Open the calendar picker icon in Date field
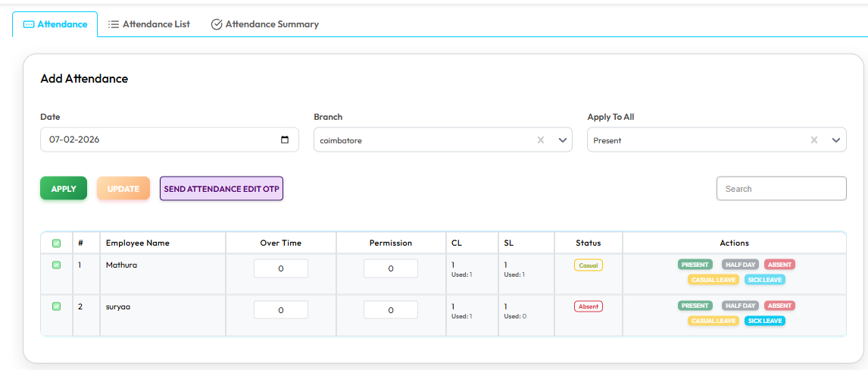Viewport: 868px width, 370px height. 285,140
